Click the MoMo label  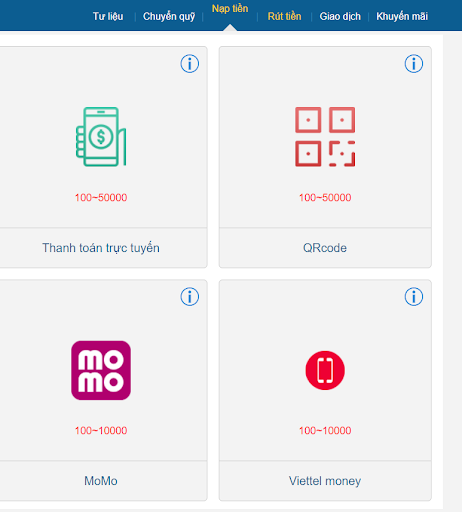pos(101,481)
